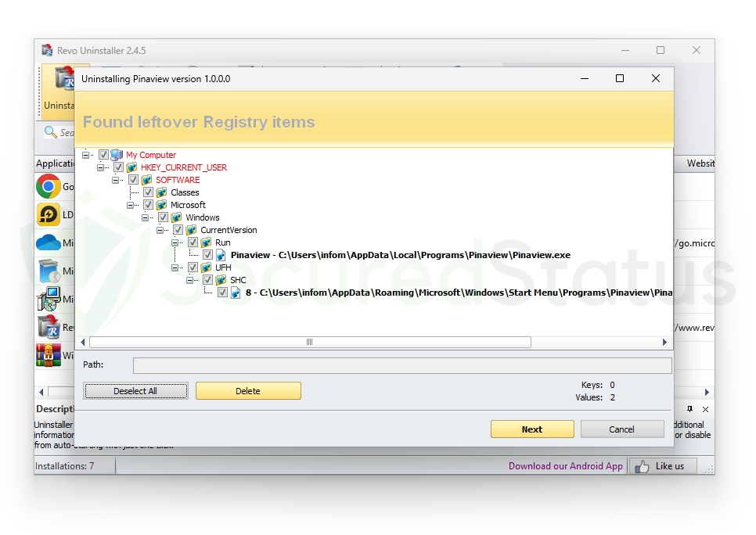Click the SOFTWARE registry key icon

[x=146, y=180]
